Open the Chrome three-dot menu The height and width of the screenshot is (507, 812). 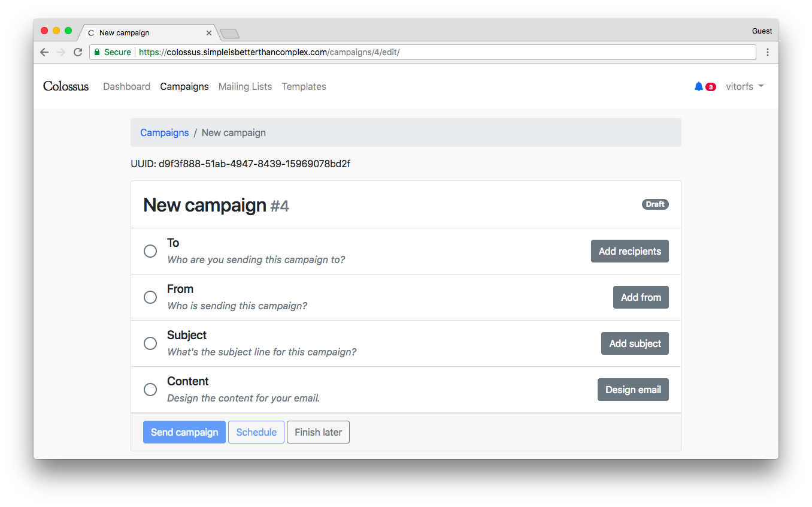pos(767,52)
